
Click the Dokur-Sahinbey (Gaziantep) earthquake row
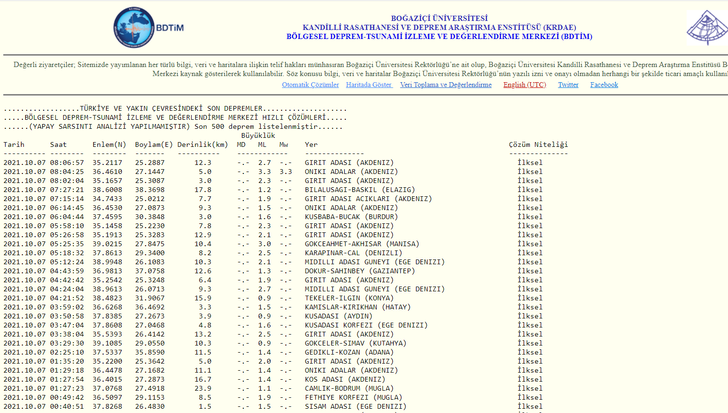pos(346,270)
